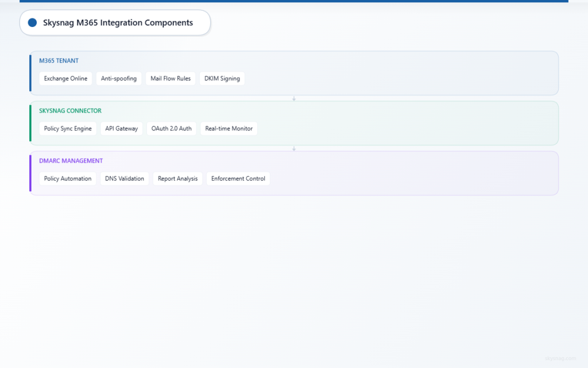
Task: Click the DMARC MANAGEMENT section heading
Action: [x=71, y=161]
